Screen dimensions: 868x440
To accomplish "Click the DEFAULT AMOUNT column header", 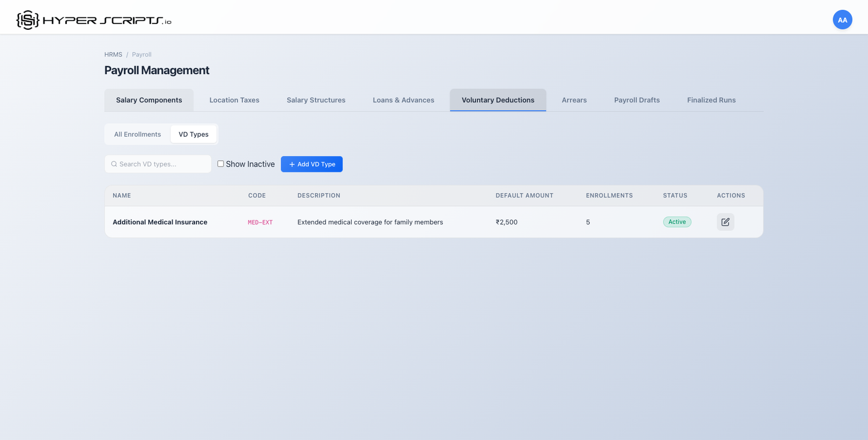I will click(x=525, y=195).
